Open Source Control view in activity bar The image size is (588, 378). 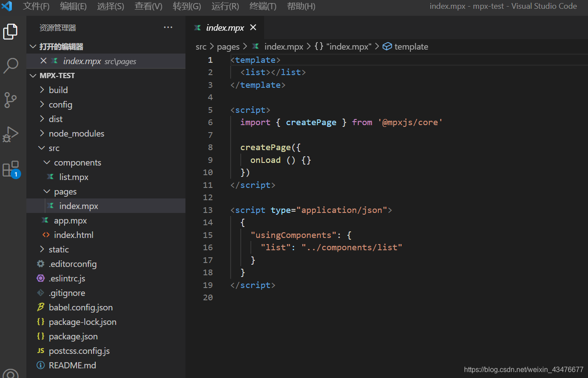[x=11, y=100]
